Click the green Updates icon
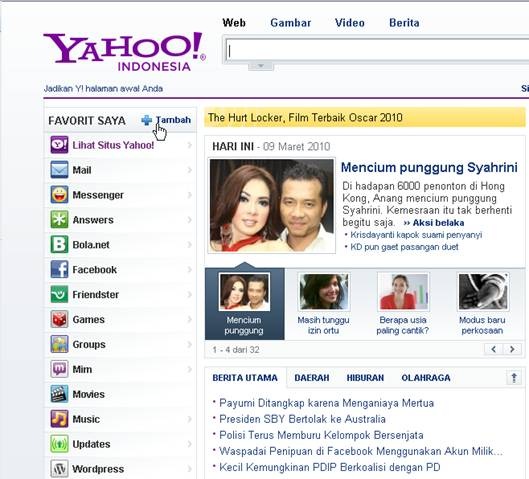This screenshot has height=479, width=529. coord(59,444)
